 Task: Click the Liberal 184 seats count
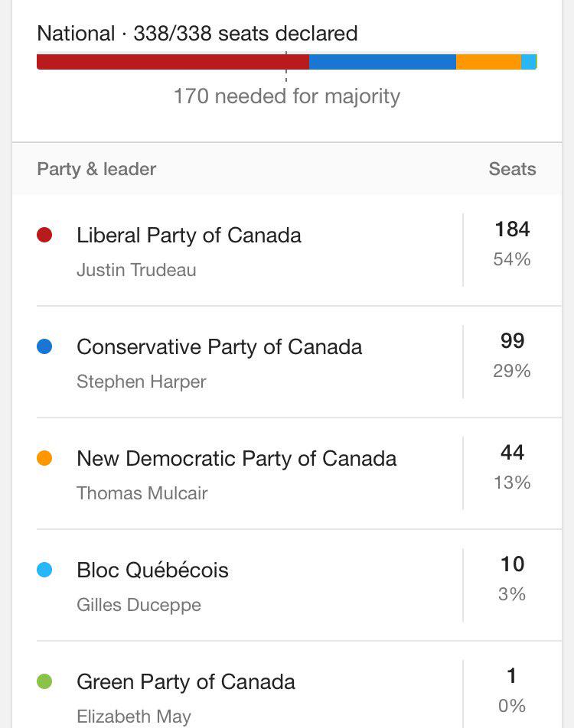(512, 229)
